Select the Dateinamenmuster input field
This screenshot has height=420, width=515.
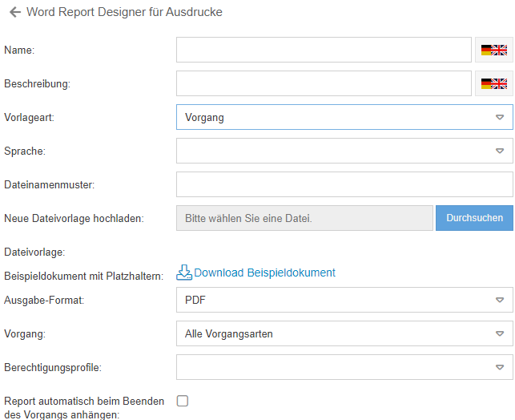(x=344, y=184)
